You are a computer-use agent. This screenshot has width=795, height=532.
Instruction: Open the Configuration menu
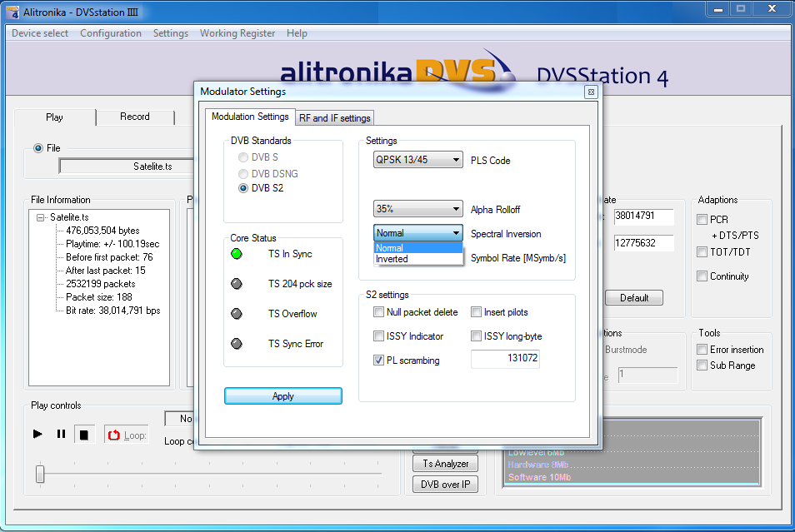(x=111, y=33)
